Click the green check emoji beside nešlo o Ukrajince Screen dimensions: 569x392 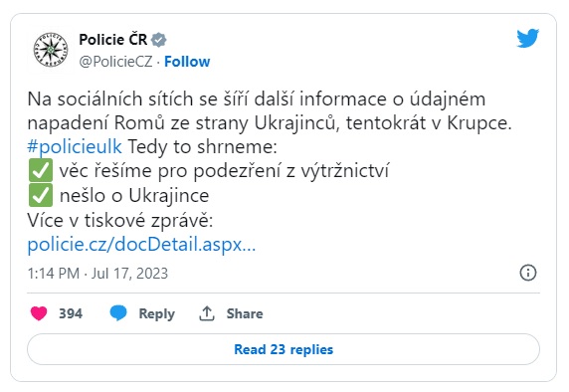point(41,195)
